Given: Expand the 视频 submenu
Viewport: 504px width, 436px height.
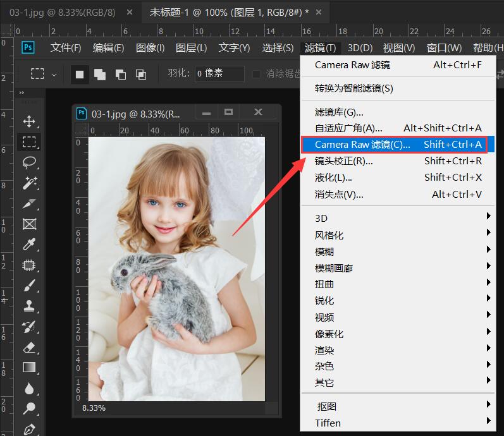Looking at the screenshot, I should (x=398, y=317).
